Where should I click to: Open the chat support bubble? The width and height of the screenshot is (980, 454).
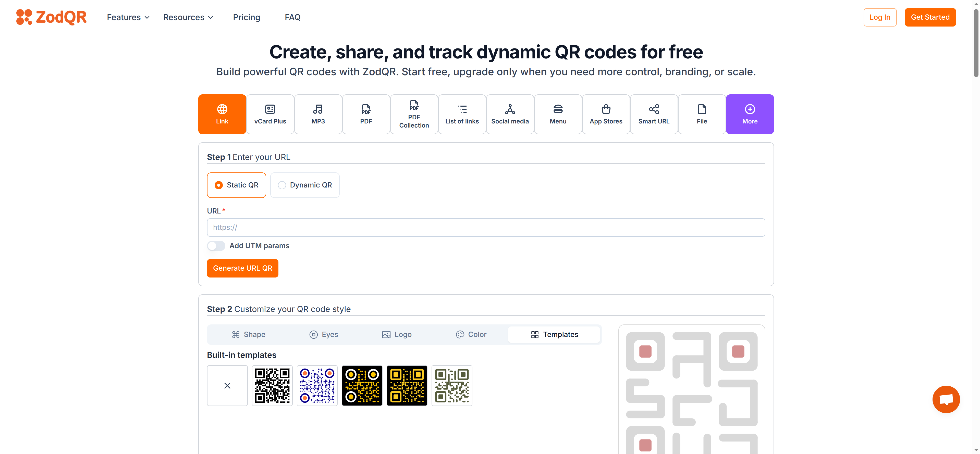pyautogui.click(x=946, y=399)
